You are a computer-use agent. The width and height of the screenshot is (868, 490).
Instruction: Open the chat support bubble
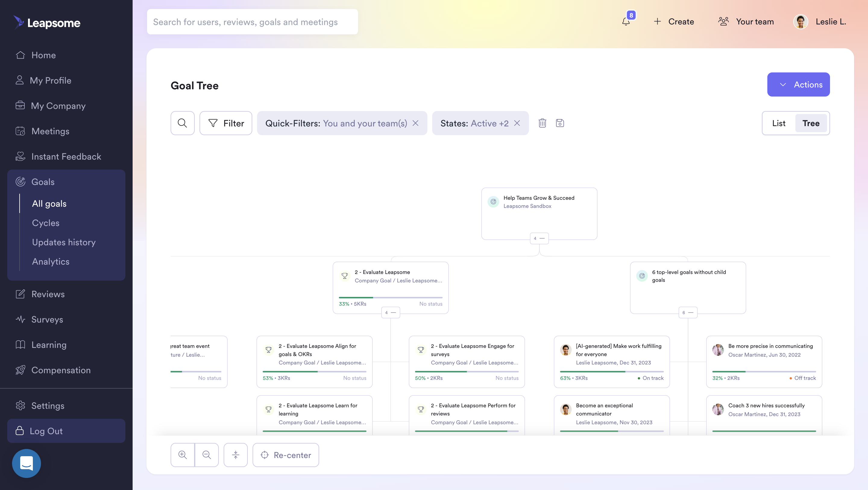26,463
